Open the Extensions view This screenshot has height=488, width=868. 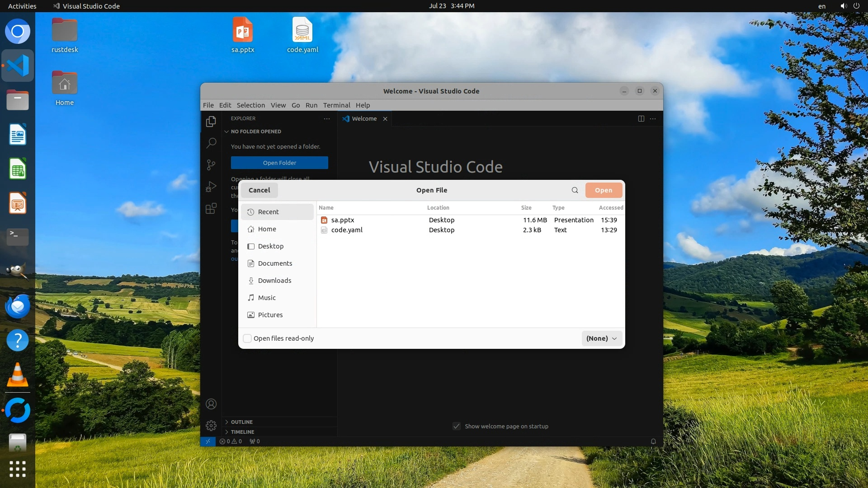[x=211, y=208]
